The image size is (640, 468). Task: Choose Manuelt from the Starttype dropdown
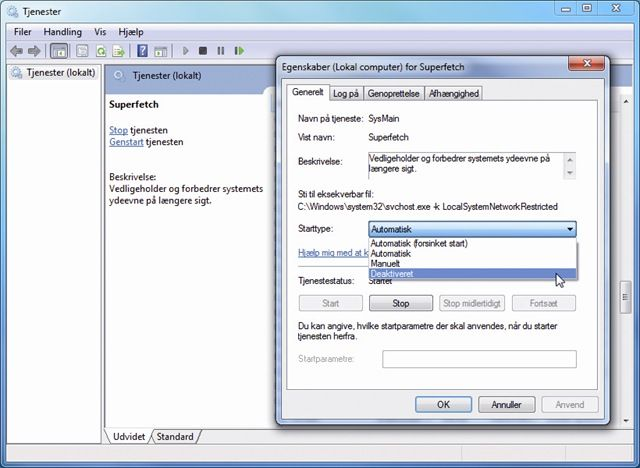coord(387,263)
